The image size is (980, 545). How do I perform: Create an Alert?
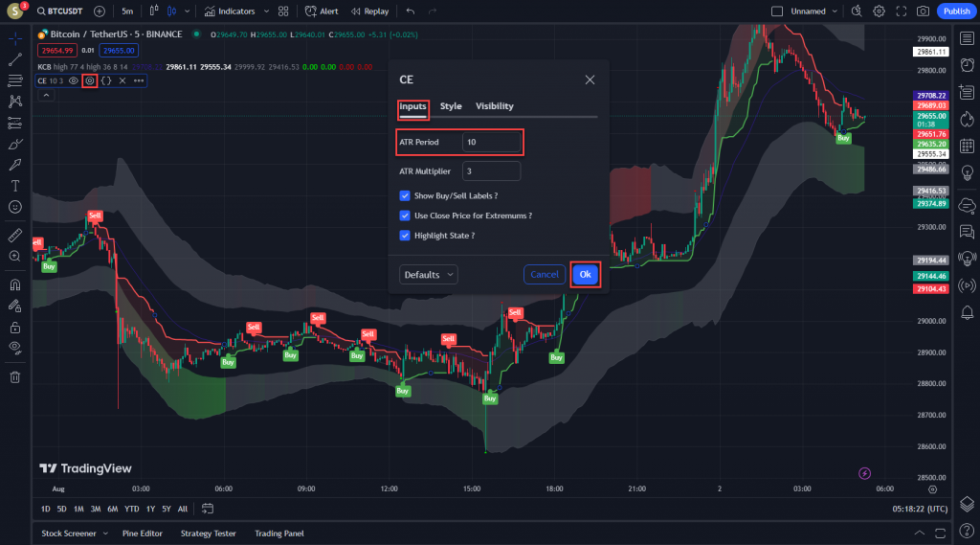point(322,11)
